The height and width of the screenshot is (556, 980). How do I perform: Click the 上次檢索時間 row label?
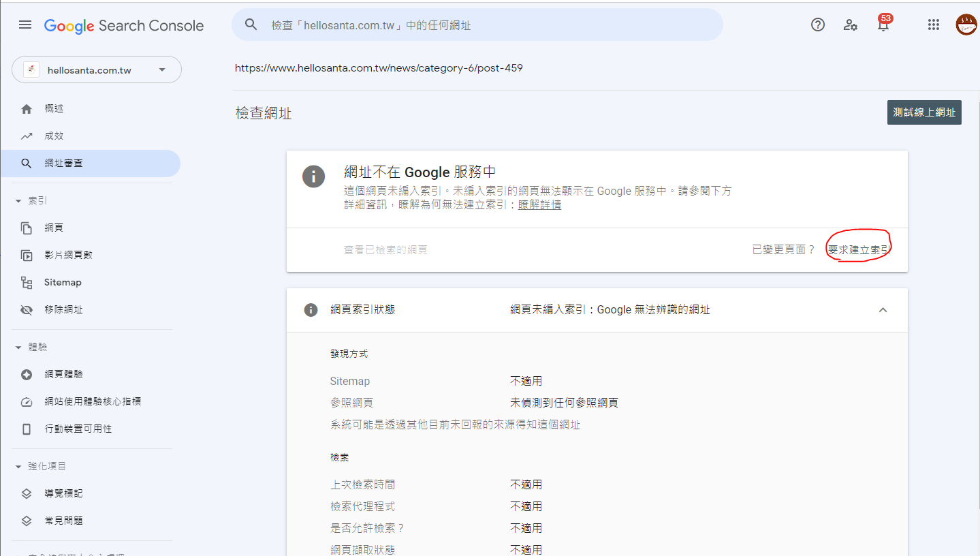click(362, 485)
